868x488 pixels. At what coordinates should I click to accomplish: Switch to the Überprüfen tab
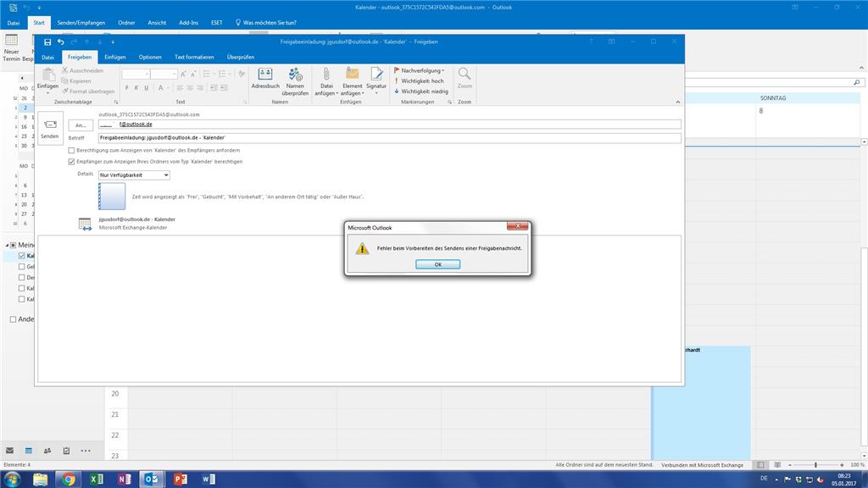coord(241,57)
